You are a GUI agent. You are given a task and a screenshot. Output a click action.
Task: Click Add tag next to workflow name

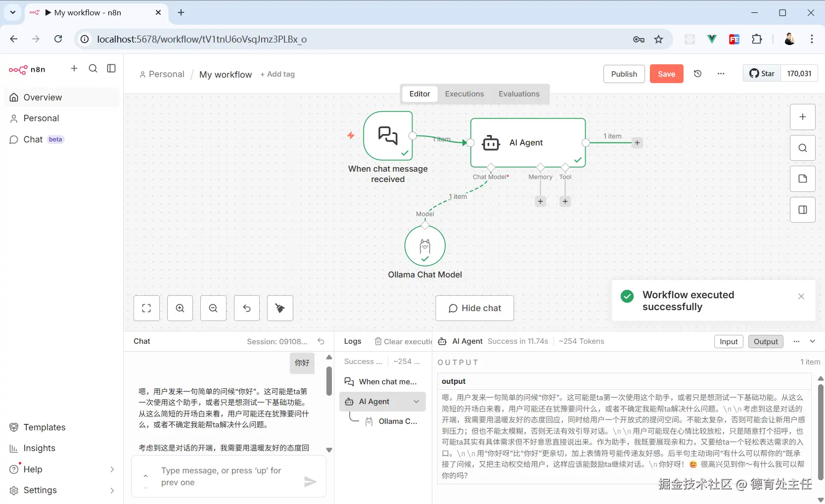pos(277,74)
